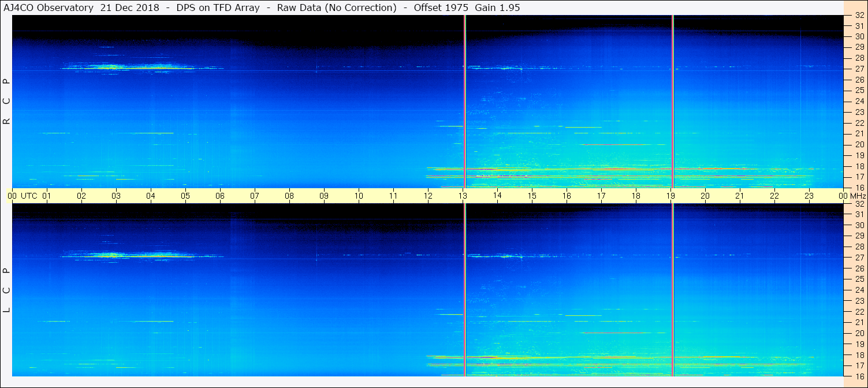The image size is (868, 388).
Task: Select hour label 13 on the UTC axis
Action: click(x=463, y=196)
